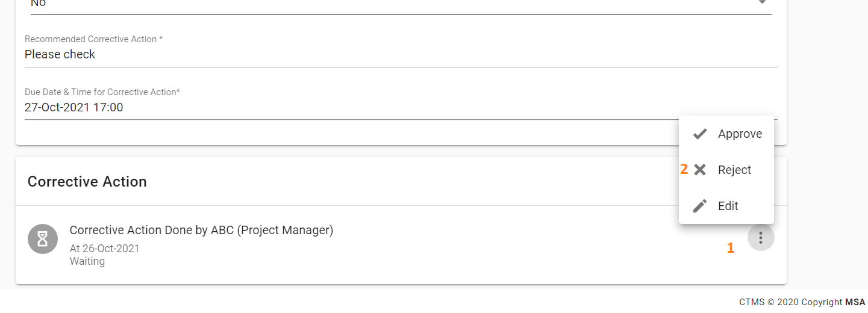868x313 pixels.
Task: Click the 'At 26-Oct-2021' date line
Action: point(104,248)
